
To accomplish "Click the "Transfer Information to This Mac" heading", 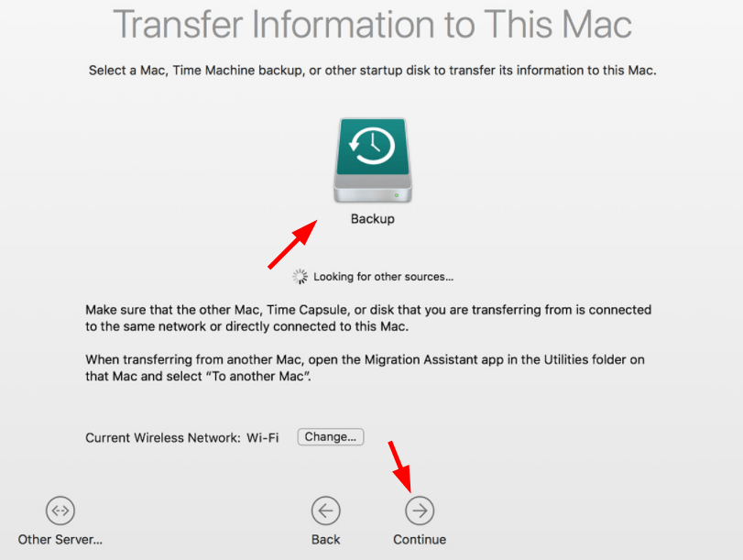I will pos(373,25).
